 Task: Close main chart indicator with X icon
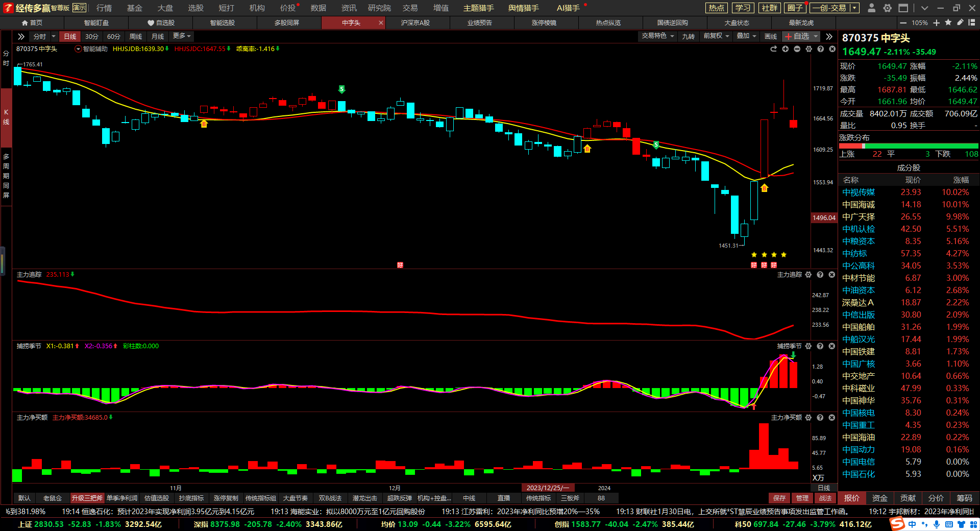[x=832, y=49]
